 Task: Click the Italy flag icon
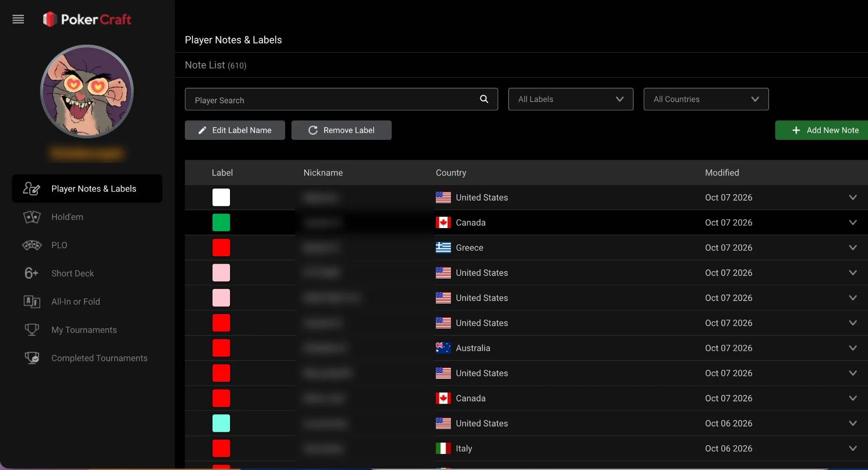(443, 448)
